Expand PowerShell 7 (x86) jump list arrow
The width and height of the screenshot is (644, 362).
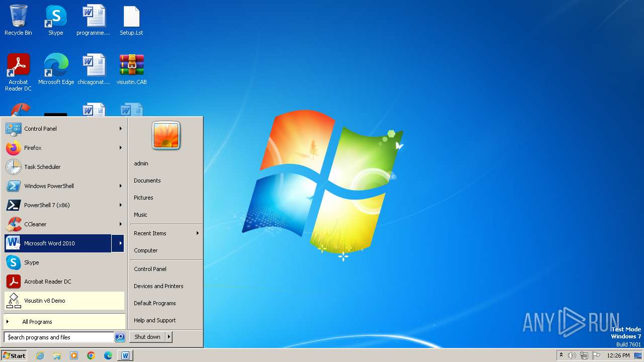tap(120, 205)
